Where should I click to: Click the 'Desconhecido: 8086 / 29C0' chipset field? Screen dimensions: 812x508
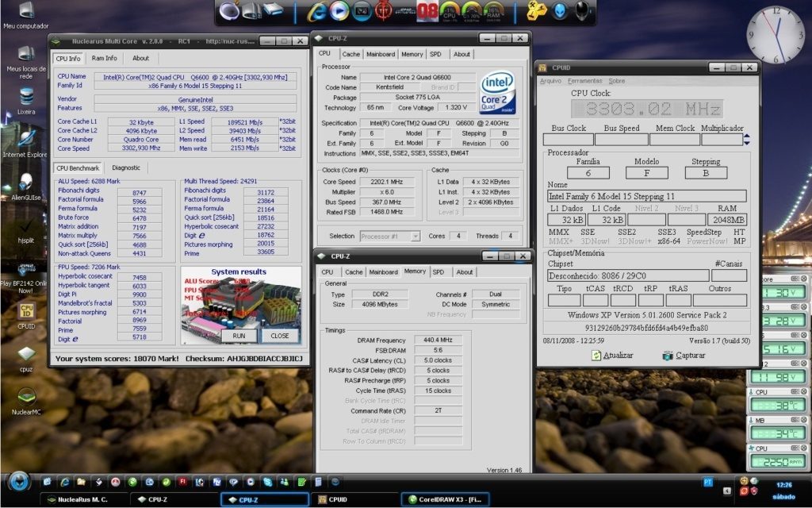coord(628,275)
